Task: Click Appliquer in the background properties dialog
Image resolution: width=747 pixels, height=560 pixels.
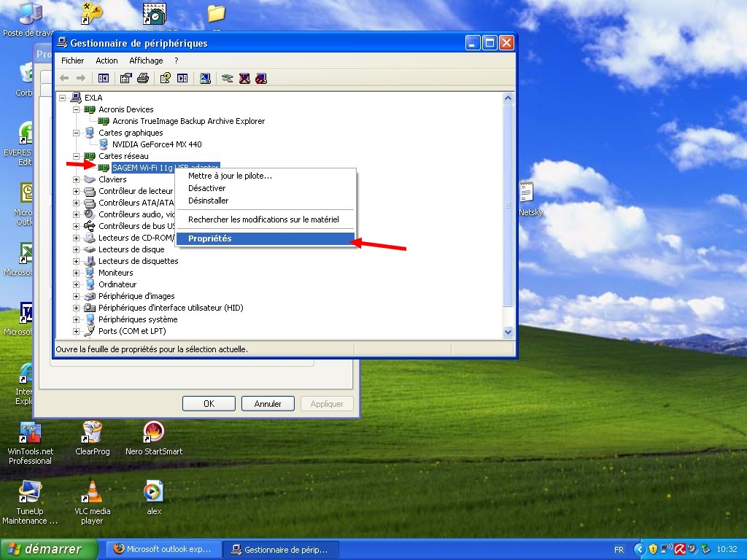Action: (x=327, y=404)
